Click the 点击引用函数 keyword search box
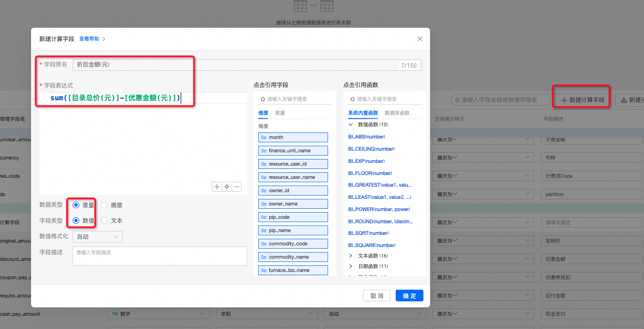The height and width of the screenshot is (329, 644). pyautogui.click(x=385, y=99)
